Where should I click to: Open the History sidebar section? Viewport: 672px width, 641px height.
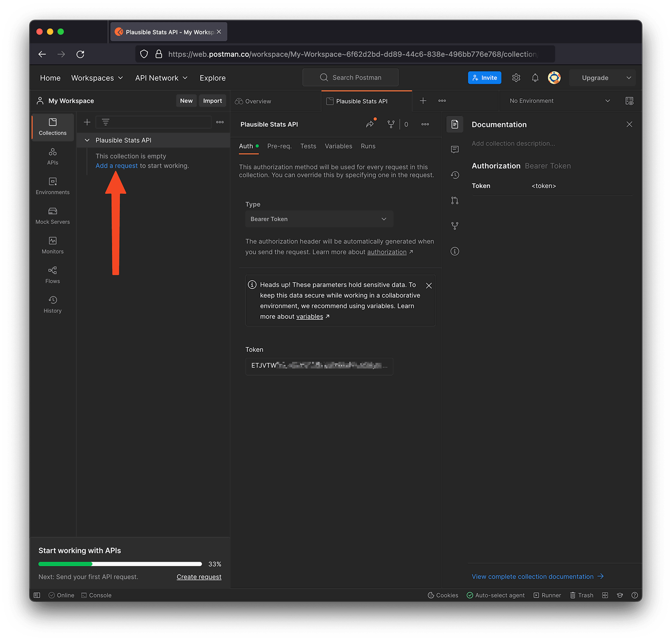tap(52, 305)
